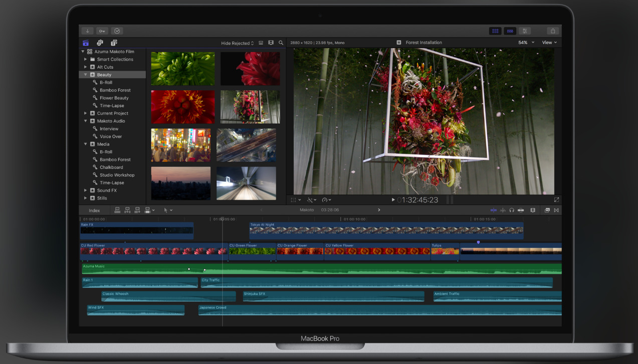This screenshot has width=638, height=364.
Task: Open the Hide Rejected filter dropdown
Action: tap(238, 43)
